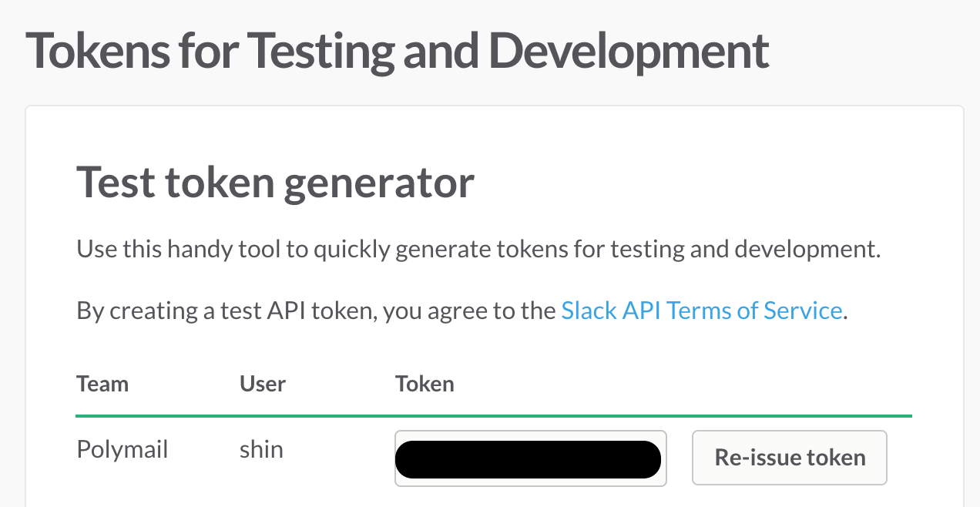The image size is (980, 507).
Task: Click the Team column header
Action: (x=102, y=384)
